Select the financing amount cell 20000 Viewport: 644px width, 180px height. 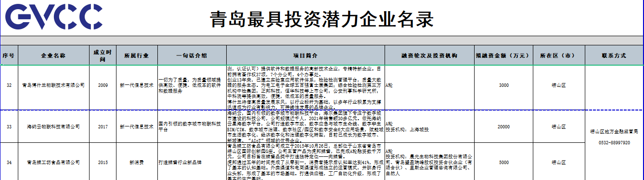503,126
